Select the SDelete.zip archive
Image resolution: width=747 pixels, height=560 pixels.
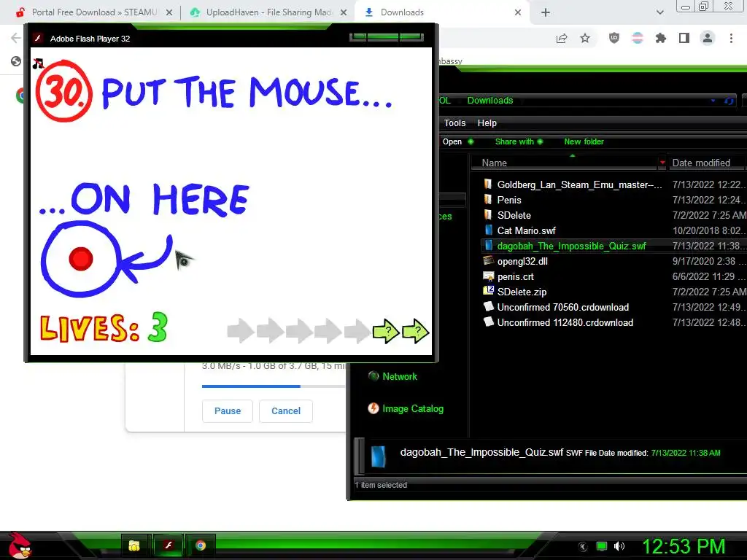[522, 292]
